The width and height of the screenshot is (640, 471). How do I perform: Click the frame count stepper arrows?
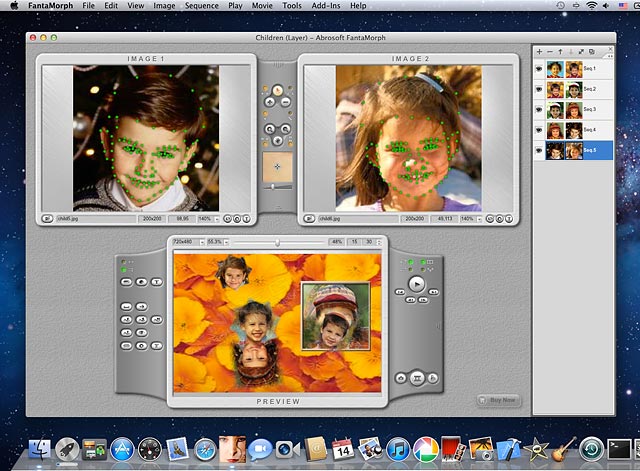[x=379, y=242]
